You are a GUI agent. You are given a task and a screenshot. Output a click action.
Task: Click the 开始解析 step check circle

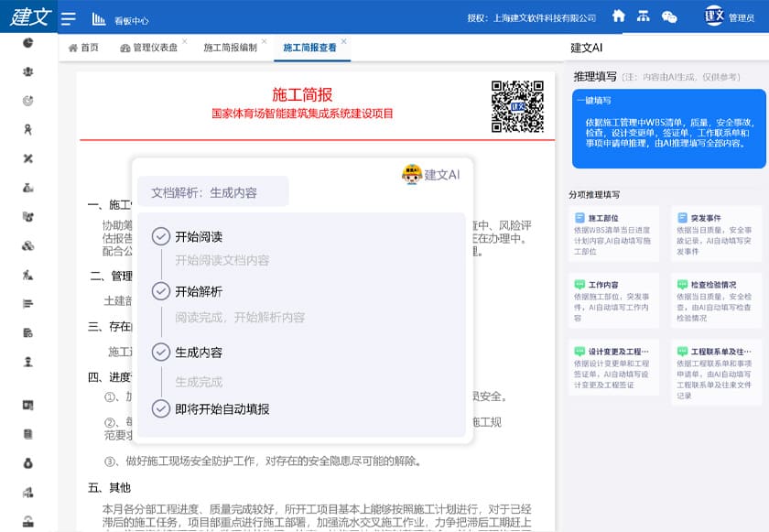pos(161,291)
